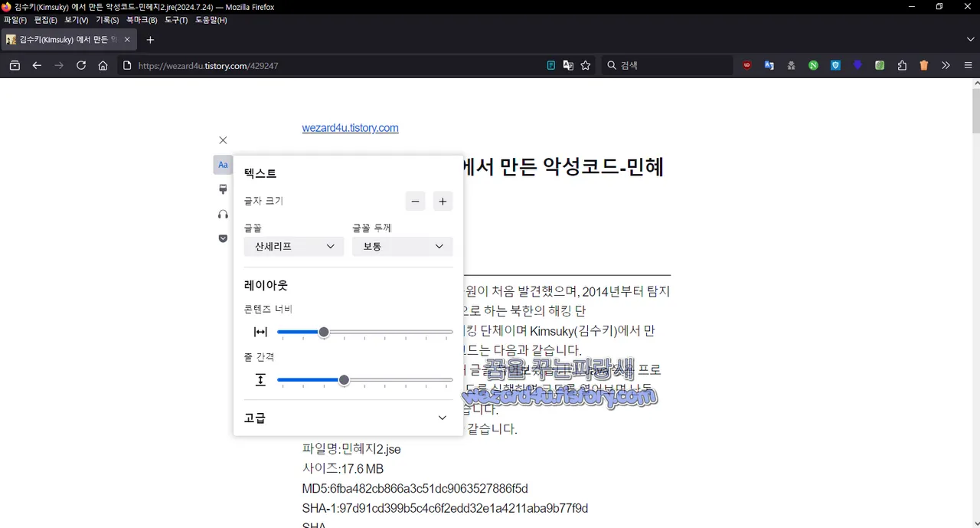Click the URL address field
This screenshot has height=528, width=980.
(x=337, y=66)
